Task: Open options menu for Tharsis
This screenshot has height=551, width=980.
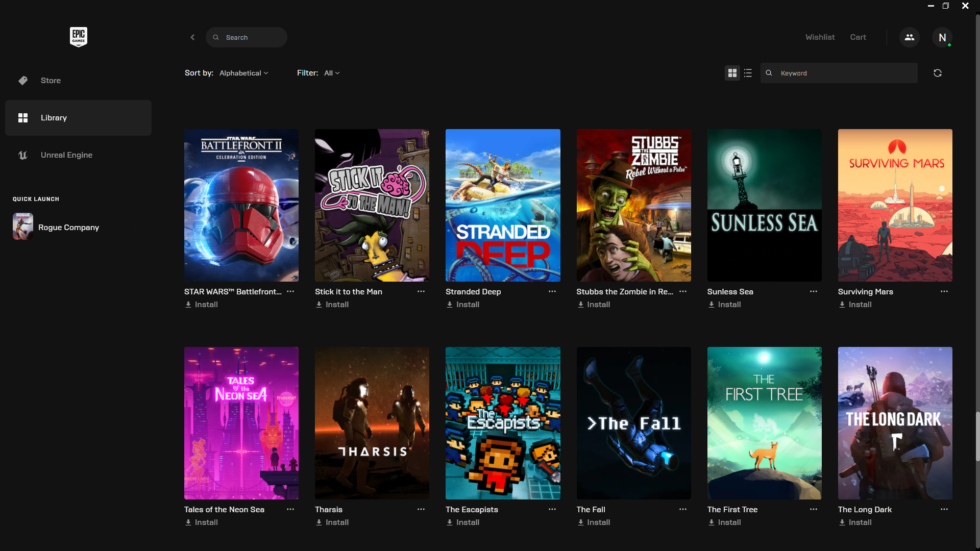Action: [421, 510]
